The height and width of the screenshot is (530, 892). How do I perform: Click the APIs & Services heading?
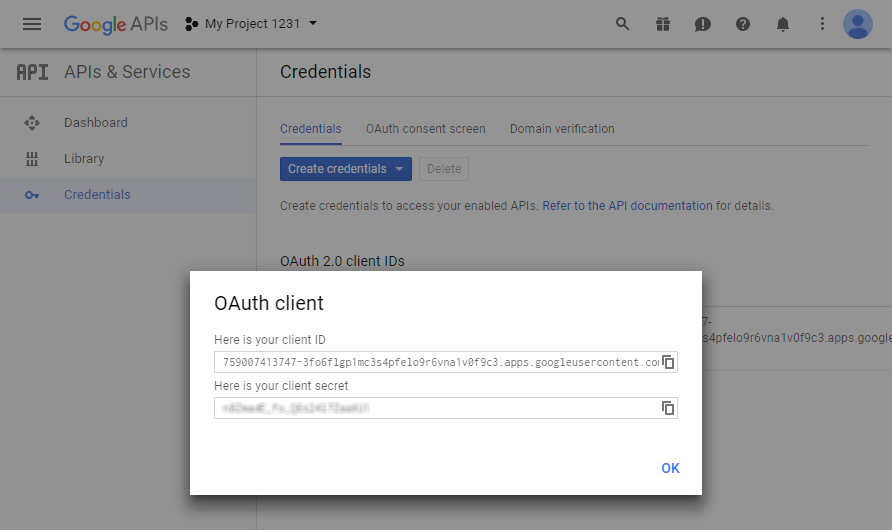click(x=127, y=72)
